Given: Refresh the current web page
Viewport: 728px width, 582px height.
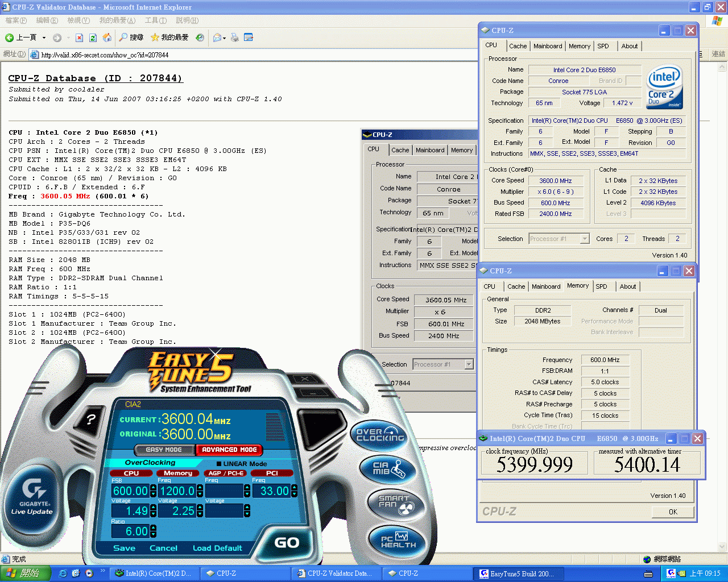Looking at the screenshot, I should pos(93,38).
